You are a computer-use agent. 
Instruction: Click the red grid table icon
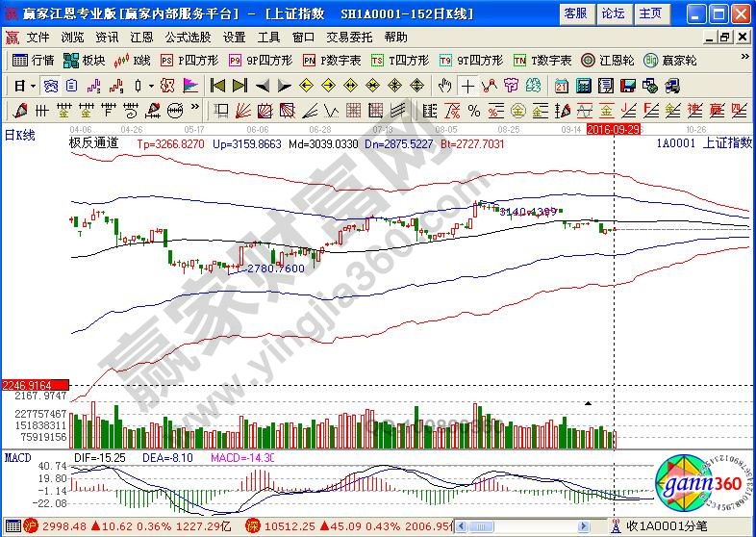click(353, 111)
